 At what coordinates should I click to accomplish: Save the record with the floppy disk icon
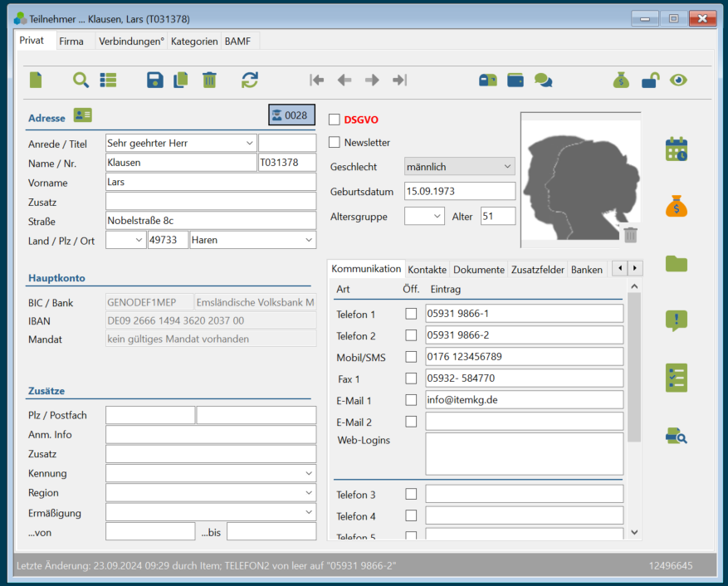pos(154,81)
